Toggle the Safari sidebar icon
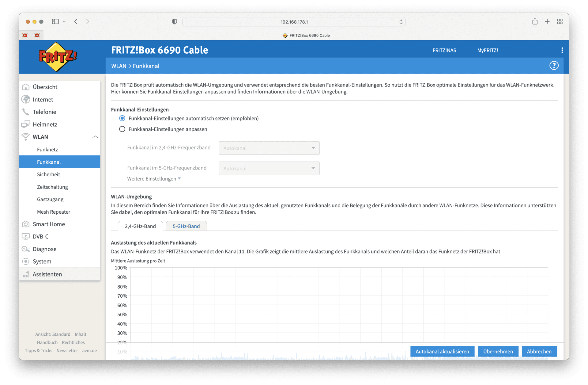 pos(55,21)
